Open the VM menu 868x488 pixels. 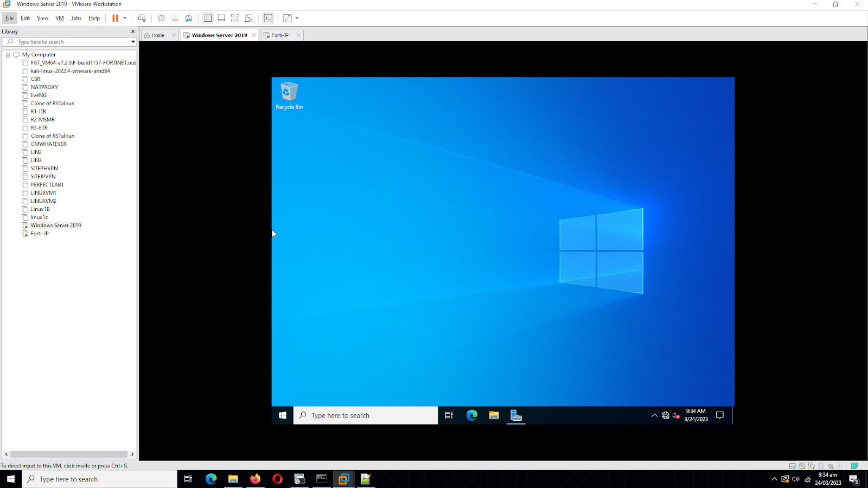tap(60, 18)
